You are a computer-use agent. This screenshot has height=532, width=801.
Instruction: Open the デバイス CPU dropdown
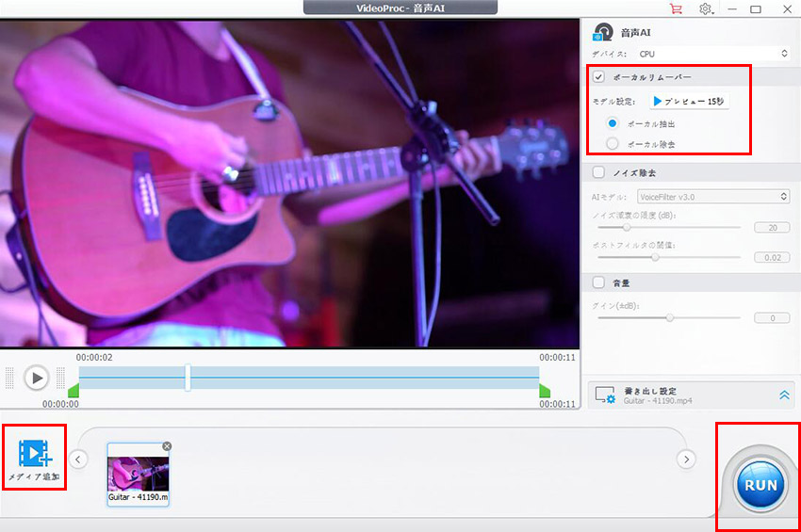(711, 54)
